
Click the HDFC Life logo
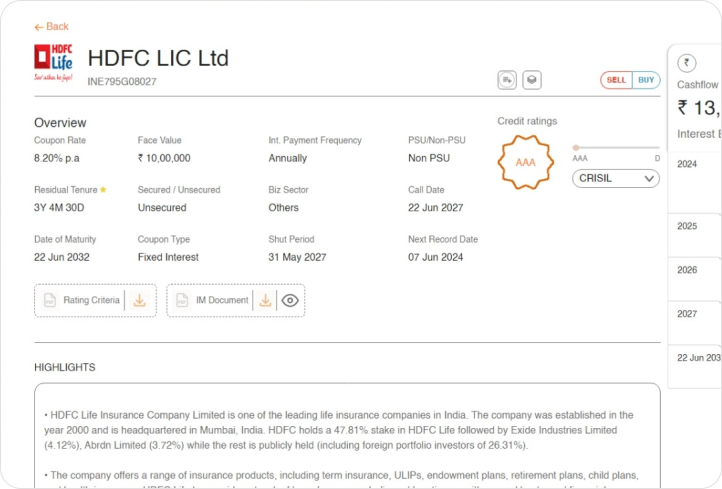pyautogui.click(x=54, y=62)
